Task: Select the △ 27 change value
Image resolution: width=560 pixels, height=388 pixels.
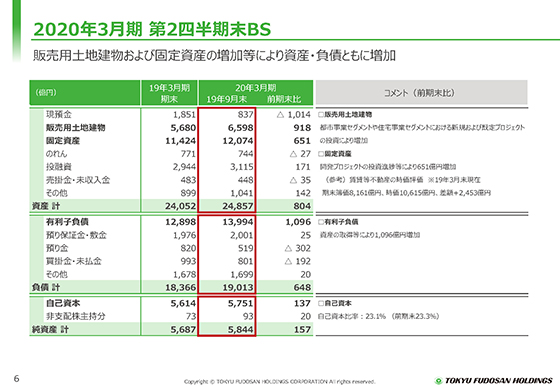Action: point(300,154)
